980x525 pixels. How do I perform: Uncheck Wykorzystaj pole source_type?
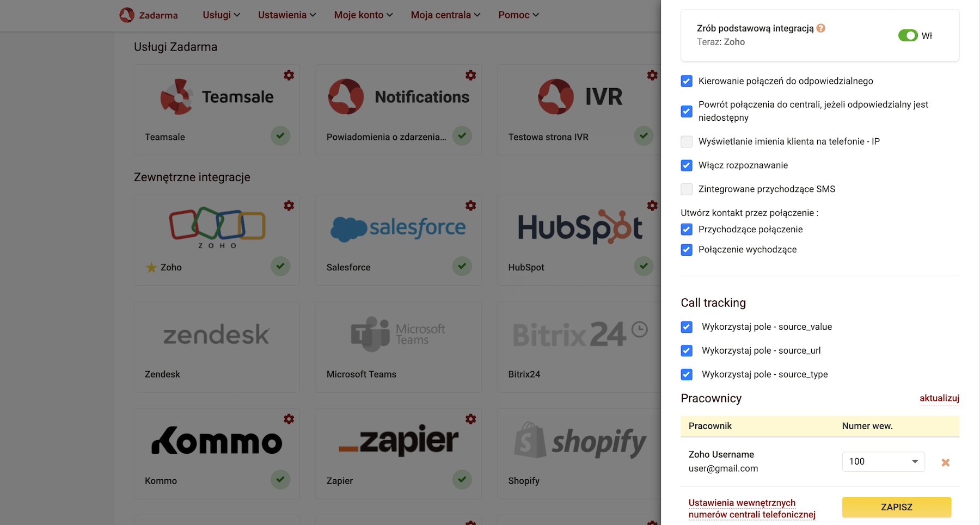[x=687, y=375]
